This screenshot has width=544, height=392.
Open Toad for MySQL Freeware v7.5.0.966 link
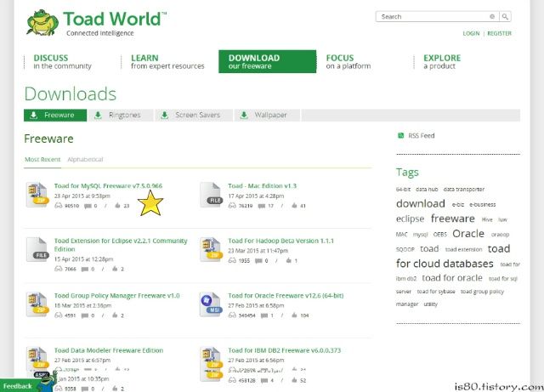pyautogui.click(x=108, y=185)
